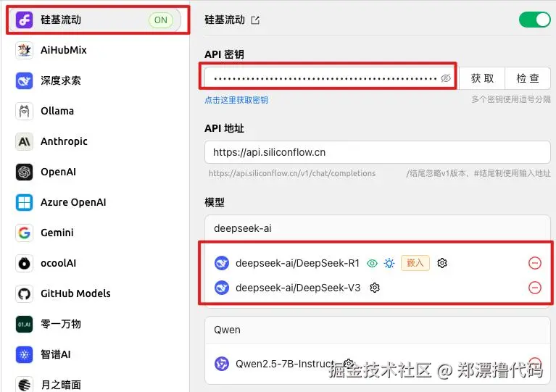Screen dimensions: 556x392
Task: Remove the DeepSeek-V3 model
Action: tap(535, 288)
